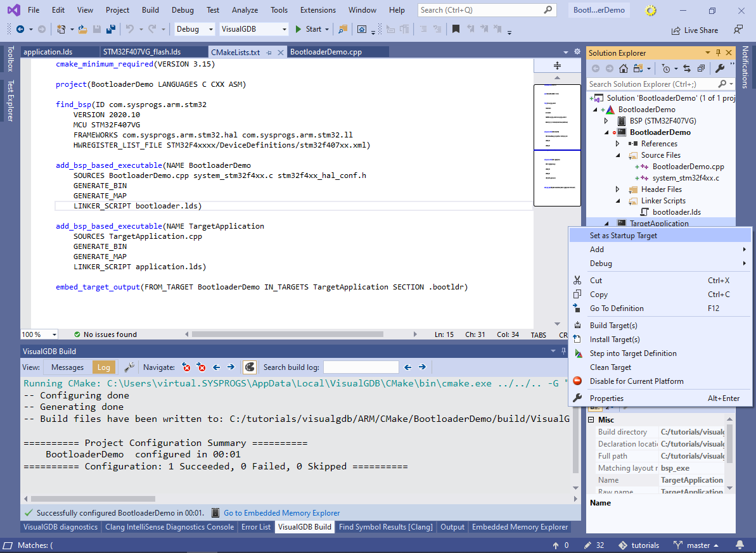Screen dimensions: 756x553
Task: Click the feedback icon next to Live Share
Action: [x=738, y=30]
